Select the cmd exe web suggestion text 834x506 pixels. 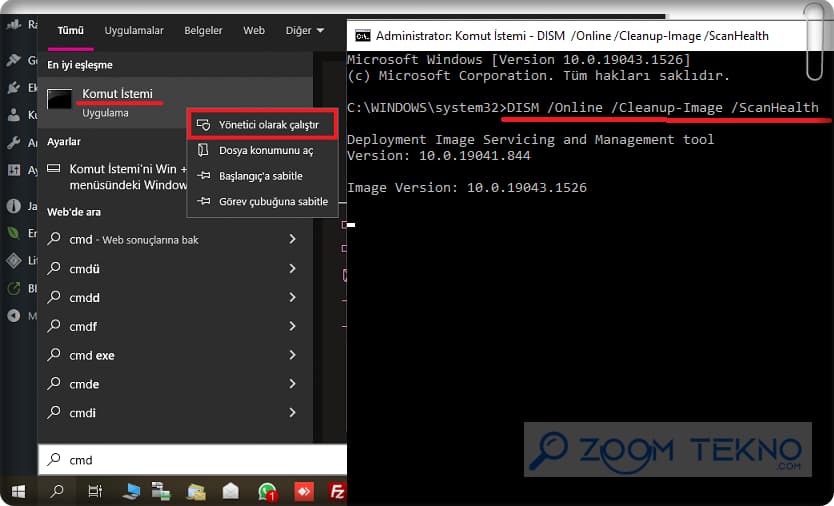tap(92, 355)
